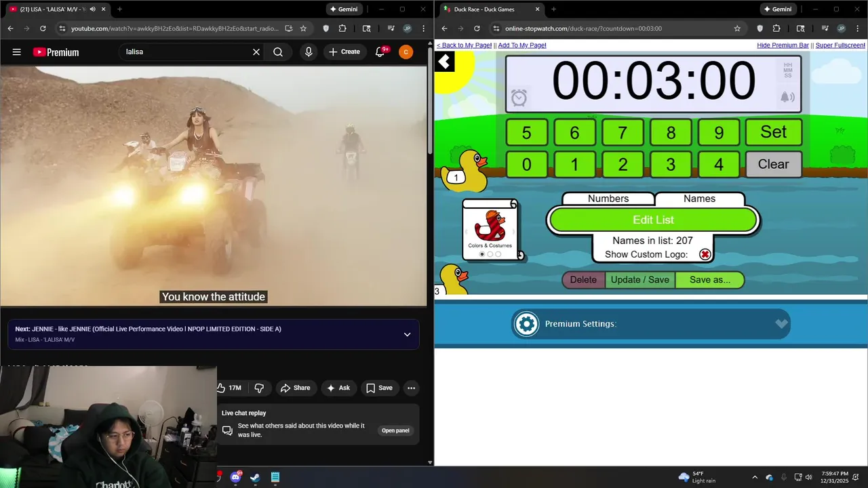Click the number 5 timer key
The height and width of the screenshot is (488, 868).
[x=526, y=132]
